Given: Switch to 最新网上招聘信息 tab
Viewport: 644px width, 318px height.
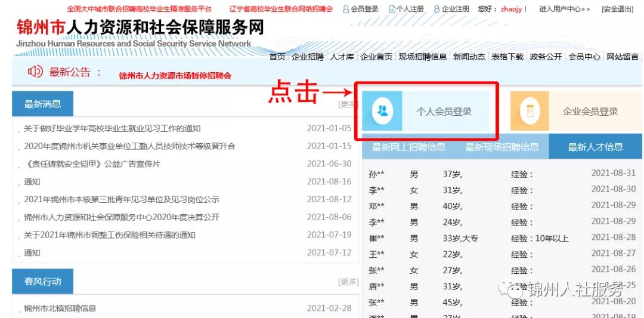Looking at the screenshot, I should tap(408, 147).
